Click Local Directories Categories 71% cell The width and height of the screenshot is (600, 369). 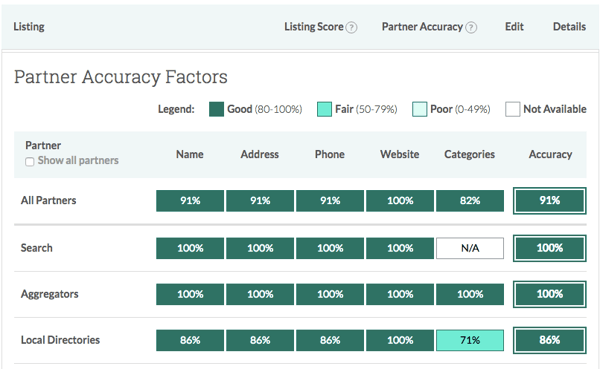tap(470, 340)
